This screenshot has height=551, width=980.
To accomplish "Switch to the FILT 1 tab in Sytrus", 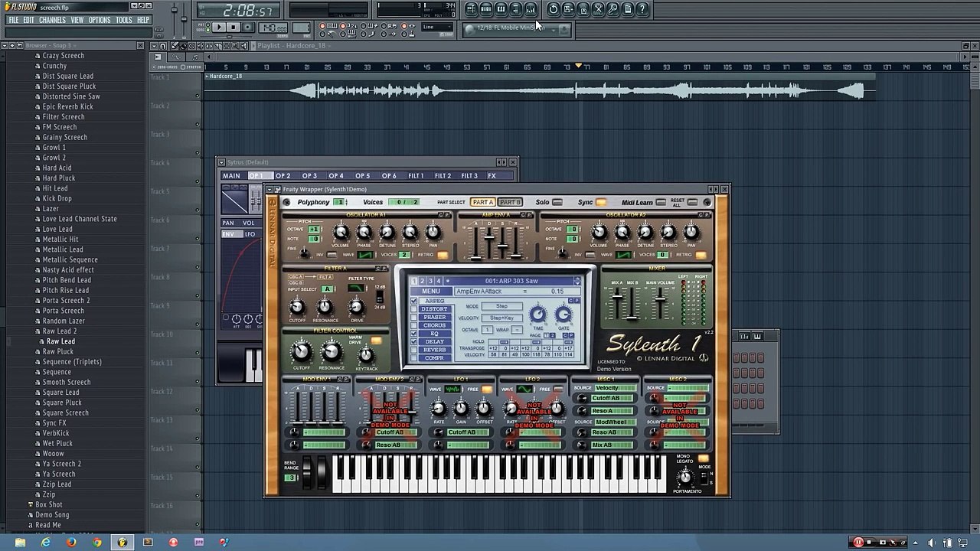I will (416, 176).
